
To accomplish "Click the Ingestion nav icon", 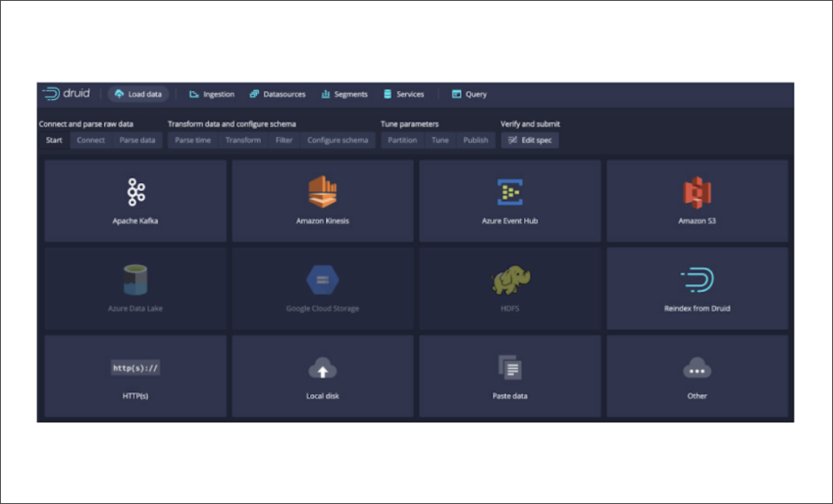I will click(x=194, y=94).
